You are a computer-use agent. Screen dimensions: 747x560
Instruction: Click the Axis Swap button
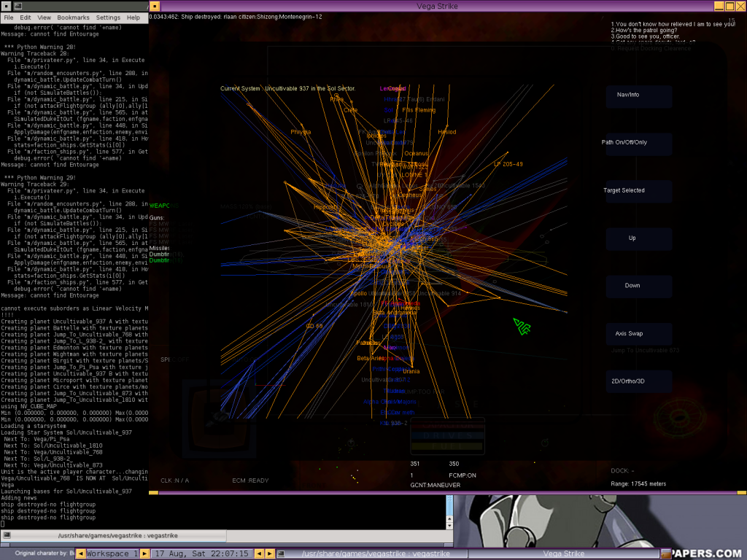click(639, 334)
